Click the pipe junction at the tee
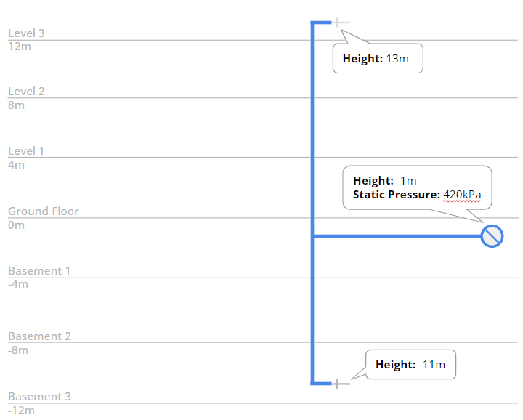 coord(312,236)
